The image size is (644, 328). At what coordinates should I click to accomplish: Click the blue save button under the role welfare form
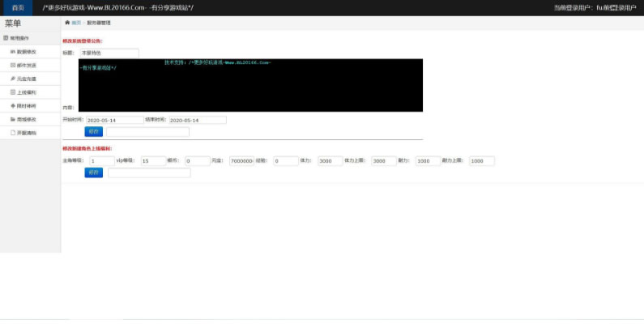pos(94,173)
